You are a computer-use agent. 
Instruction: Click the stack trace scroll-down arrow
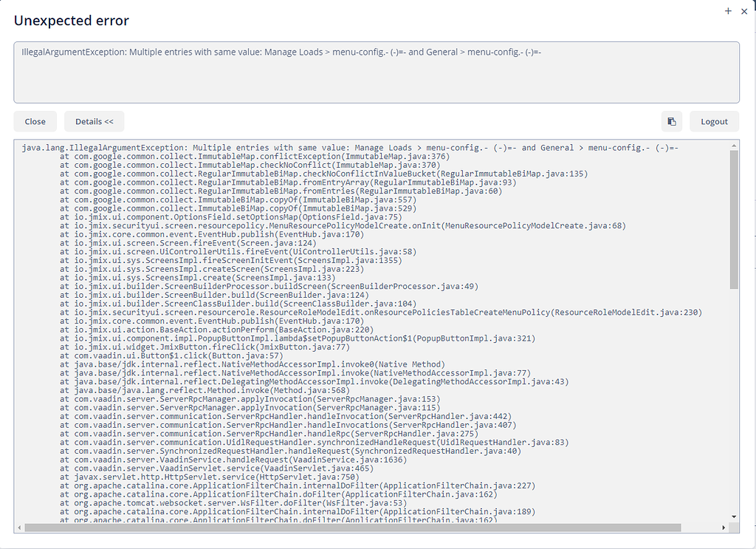pyautogui.click(x=734, y=516)
